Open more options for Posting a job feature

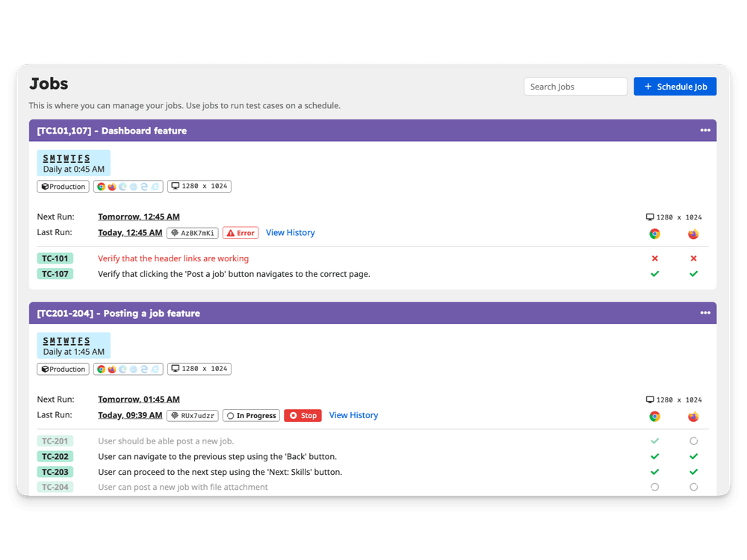(x=705, y=313)
